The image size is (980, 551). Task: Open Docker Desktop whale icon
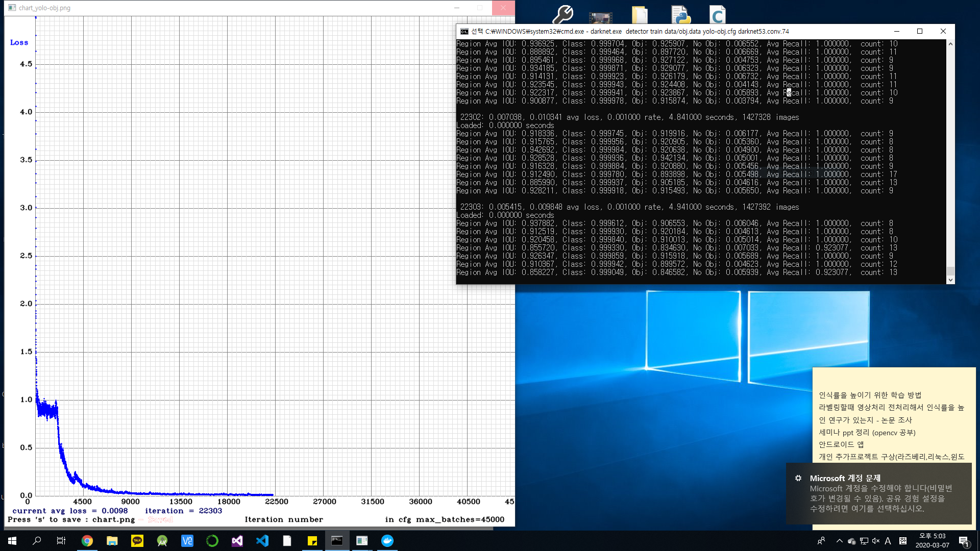click(x=387, y=541)
